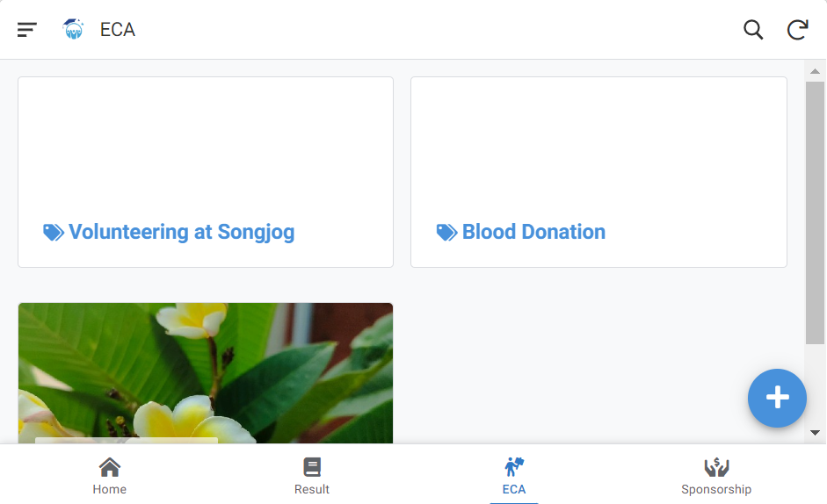This screenshot has height=504, width=827.
Task: Refresh the ECA list
Action: point(797,30)
